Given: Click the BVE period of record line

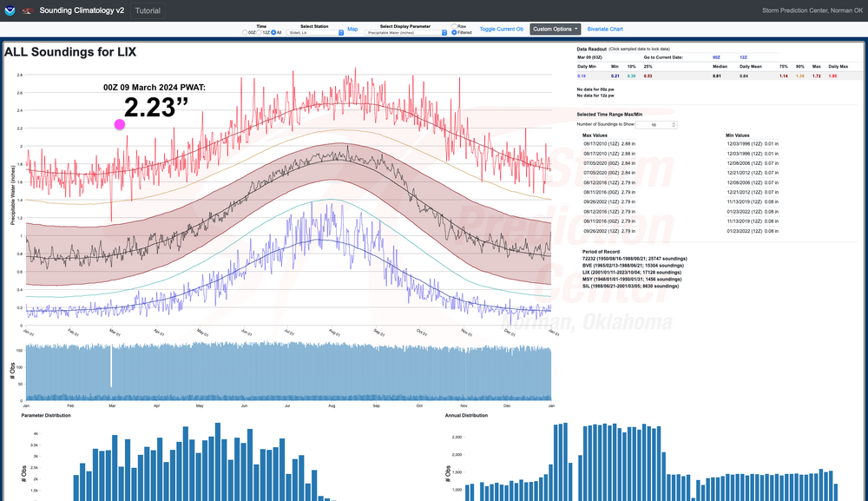Looking at the screenshot, I should (x=632, y=266).
